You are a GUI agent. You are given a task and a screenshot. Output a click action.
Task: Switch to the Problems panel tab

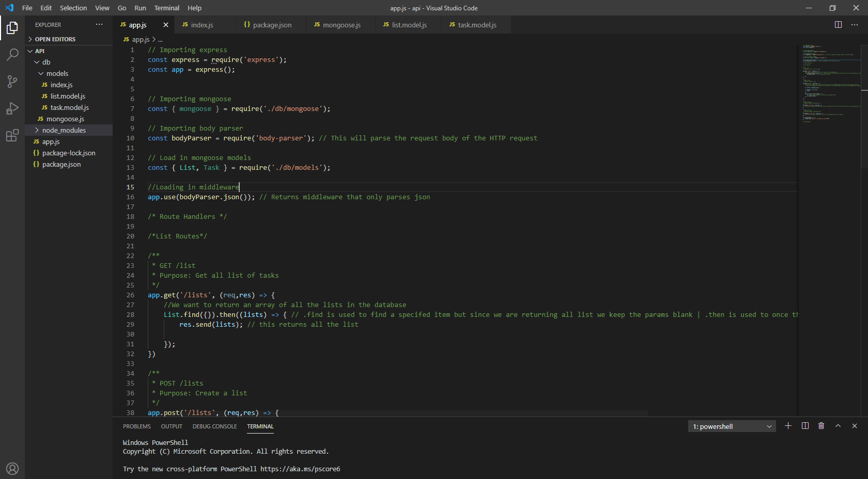(x=137, y=426)
